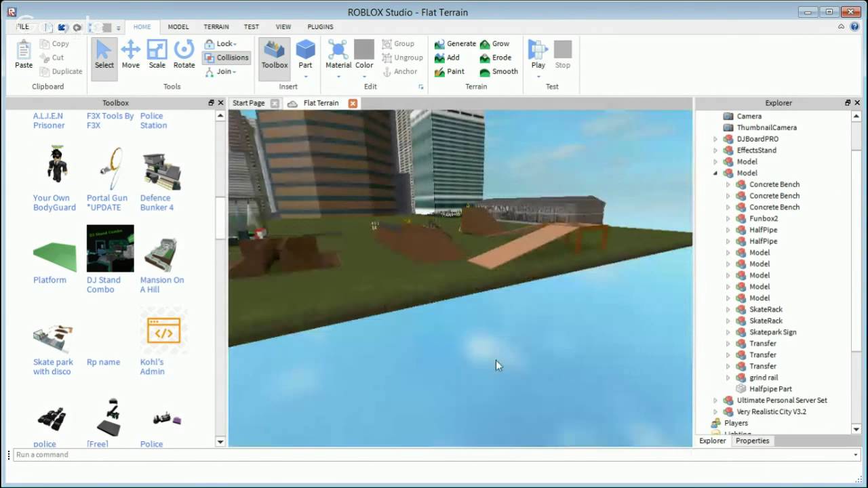
Task: Select Kohl's Admin script item
Action: click(162, 342)
